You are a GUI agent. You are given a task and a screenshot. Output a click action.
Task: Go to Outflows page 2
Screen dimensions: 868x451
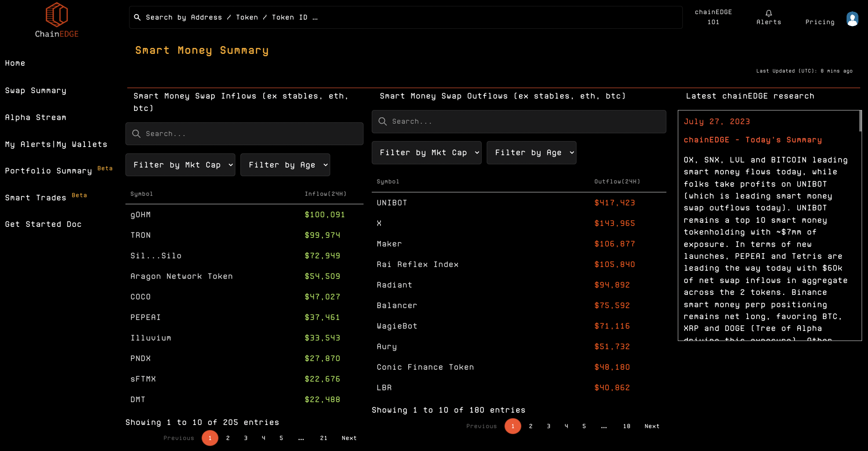[x=531, y=426]
